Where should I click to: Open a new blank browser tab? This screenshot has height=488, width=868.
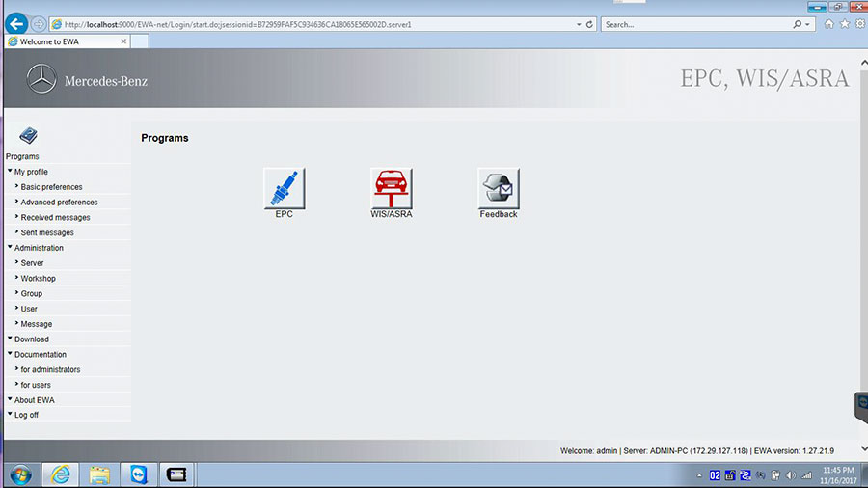click(140, 41)
